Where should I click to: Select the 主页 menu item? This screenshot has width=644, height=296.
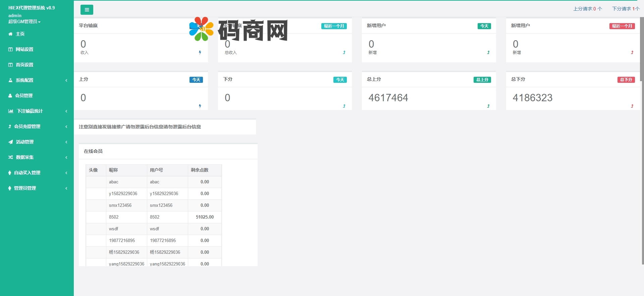pyautogui.click(x=20, y=34)
